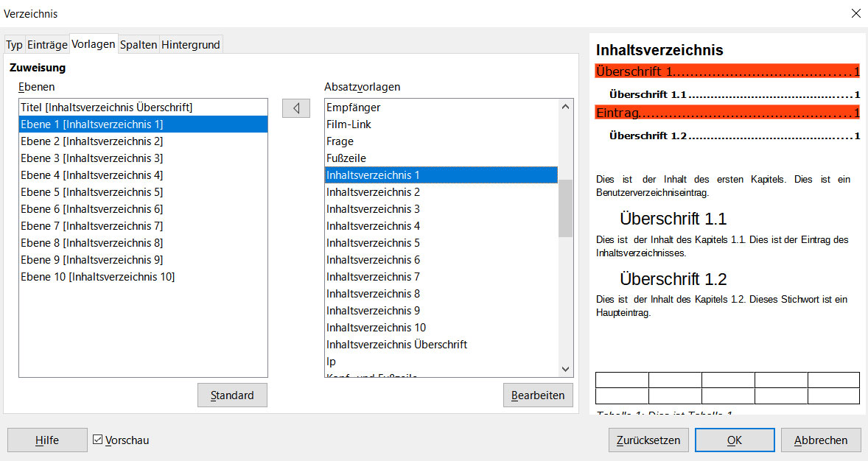Click the OK button
This screenshot has height=461, width=868.
(x=734, y=440)
